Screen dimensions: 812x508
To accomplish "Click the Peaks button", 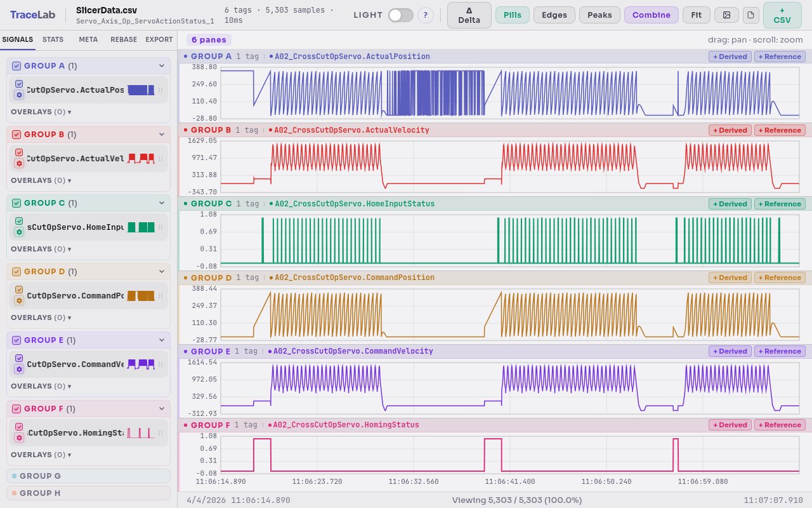I will pyautogui.click(x=599, y=15).
